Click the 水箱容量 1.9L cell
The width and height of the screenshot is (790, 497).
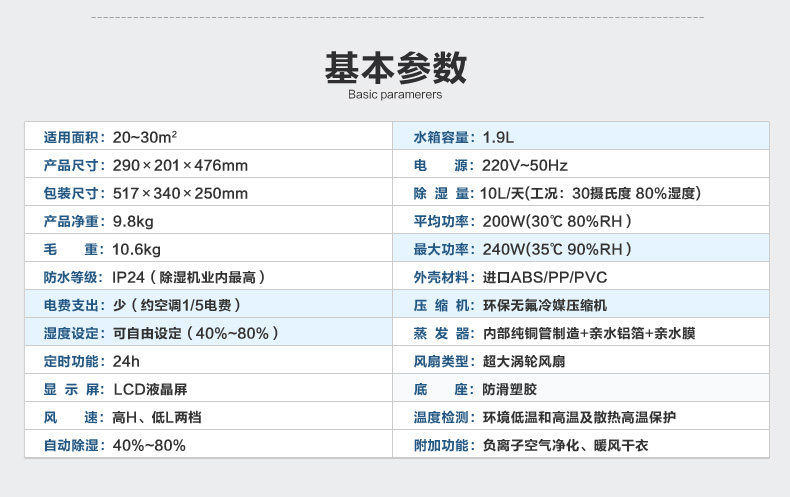coord(580,137)
